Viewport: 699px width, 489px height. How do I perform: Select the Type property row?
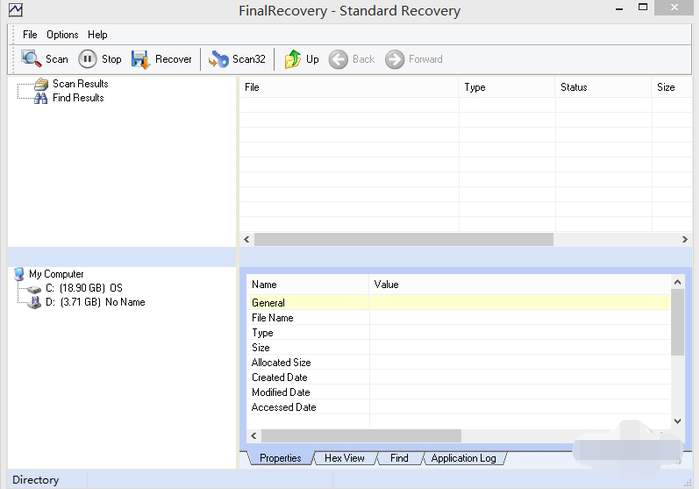pos(458,333)
